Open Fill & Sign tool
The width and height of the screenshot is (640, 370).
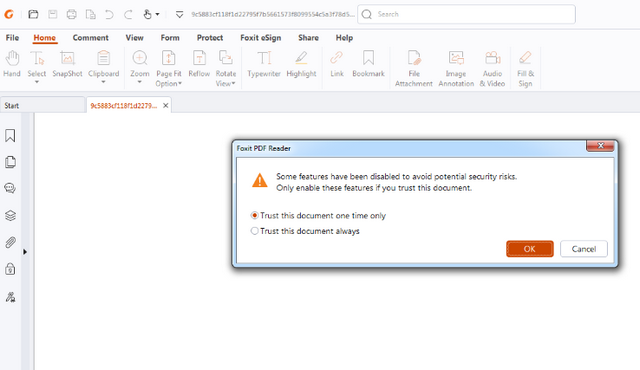525,69
